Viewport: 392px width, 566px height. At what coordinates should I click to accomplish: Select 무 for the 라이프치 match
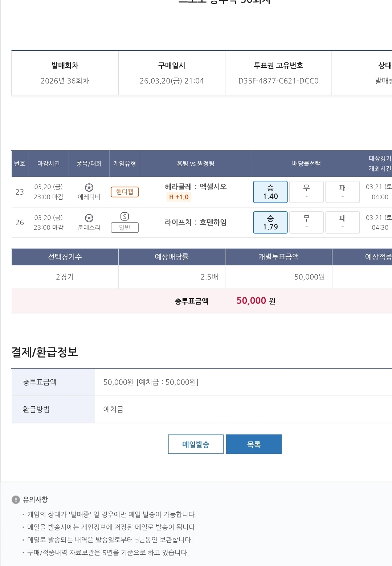click(x=306, y=223)
